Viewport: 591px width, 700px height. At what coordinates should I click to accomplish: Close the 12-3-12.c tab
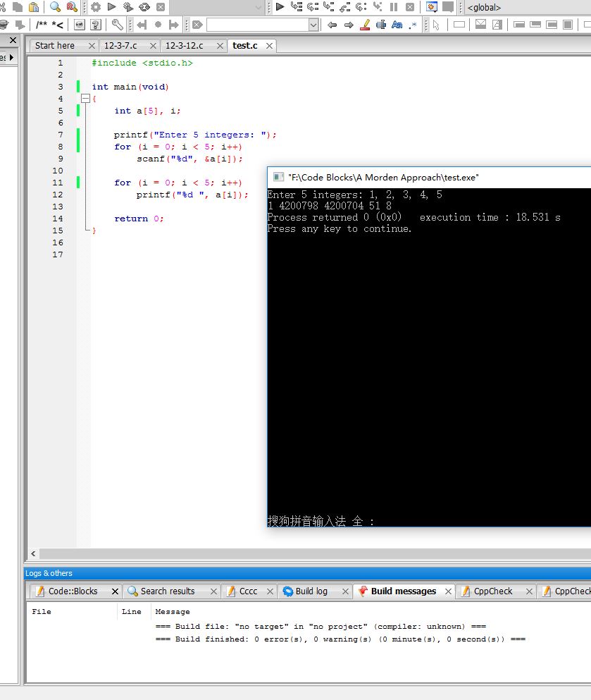click(x=220, y=46)
